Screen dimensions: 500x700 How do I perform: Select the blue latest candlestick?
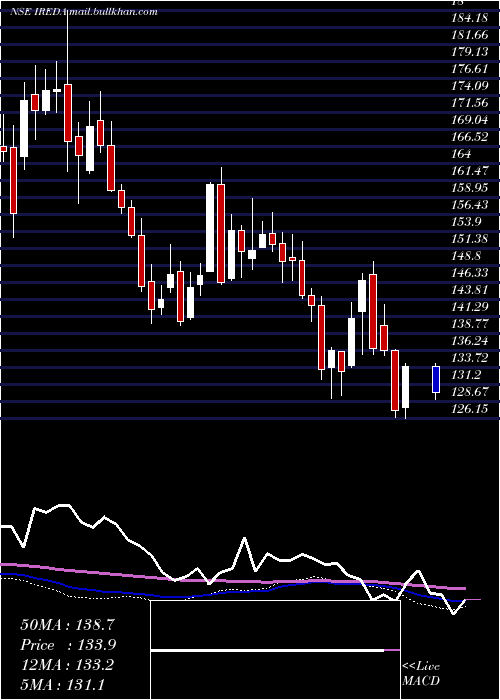coord(436,379)
